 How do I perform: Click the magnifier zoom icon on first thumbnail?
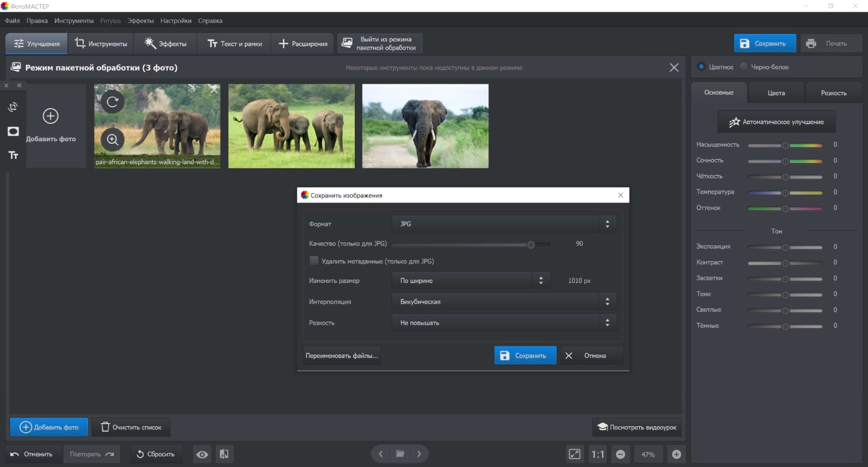tap(112, 140)
